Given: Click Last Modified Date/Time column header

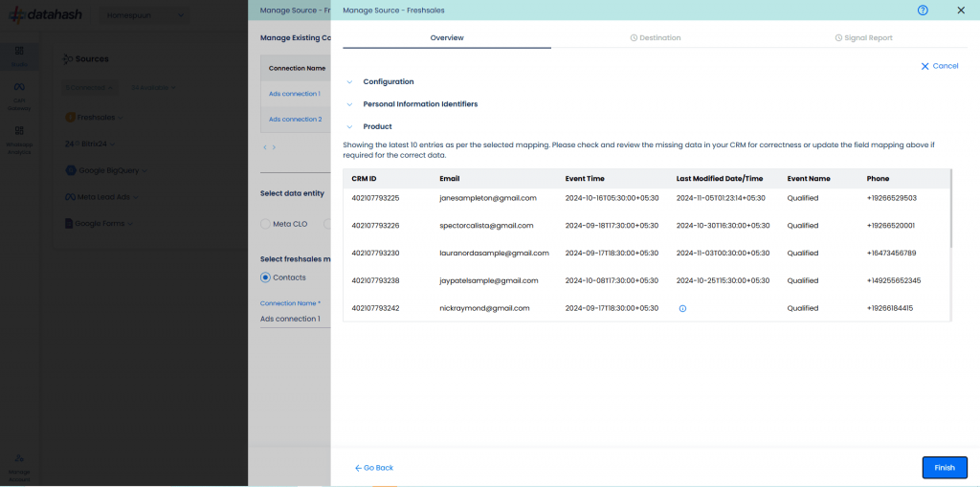Looking at the screenshot, I should pos(720,179).
